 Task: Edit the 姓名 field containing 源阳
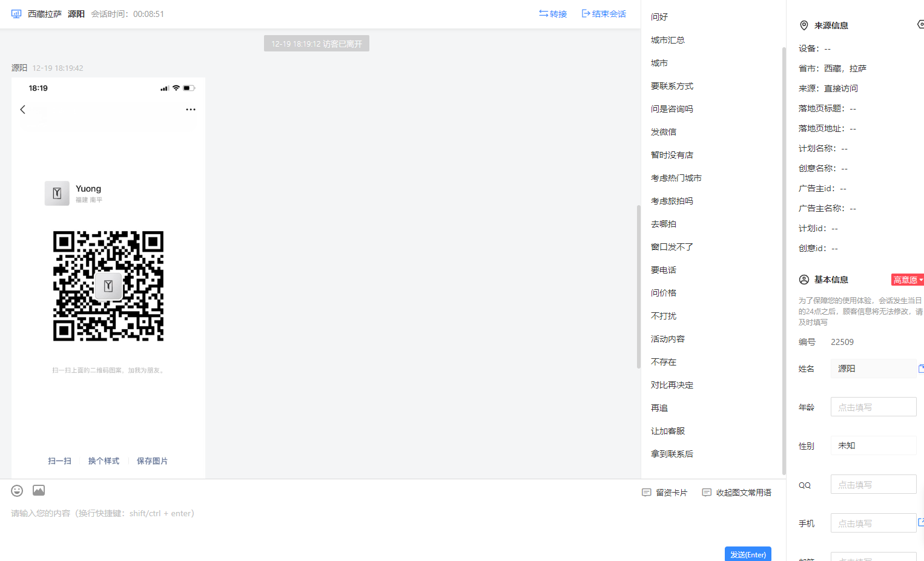coord(873,369)
